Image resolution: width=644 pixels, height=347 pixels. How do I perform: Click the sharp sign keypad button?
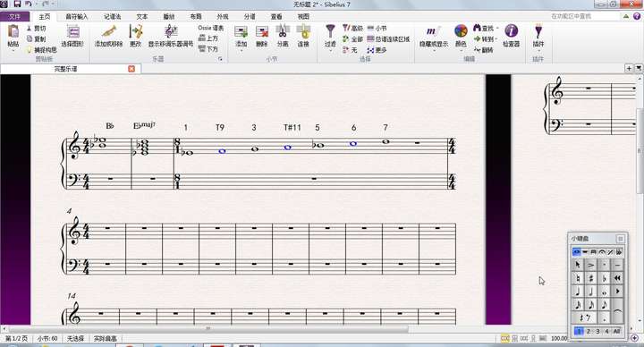pyautogui.click(x=590, y=278)
